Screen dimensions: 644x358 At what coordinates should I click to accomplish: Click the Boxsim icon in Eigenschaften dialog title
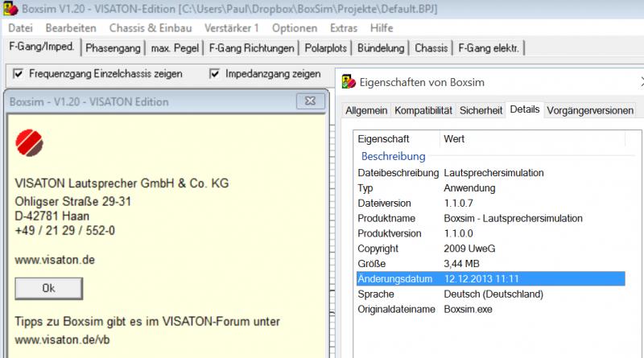click(349, 82)
